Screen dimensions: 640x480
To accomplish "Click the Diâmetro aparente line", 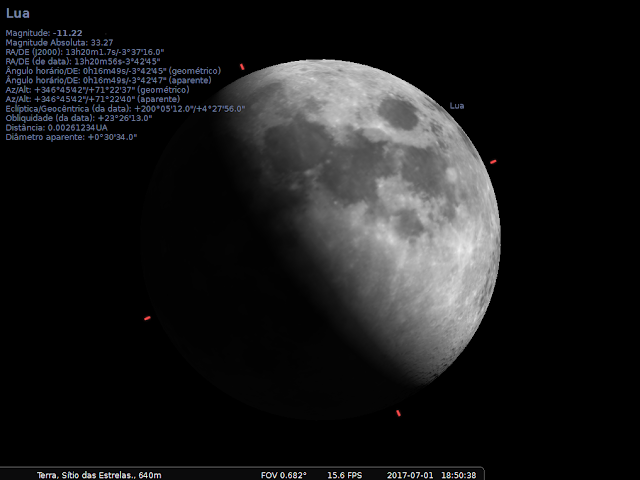I will [x=71, y=137].
